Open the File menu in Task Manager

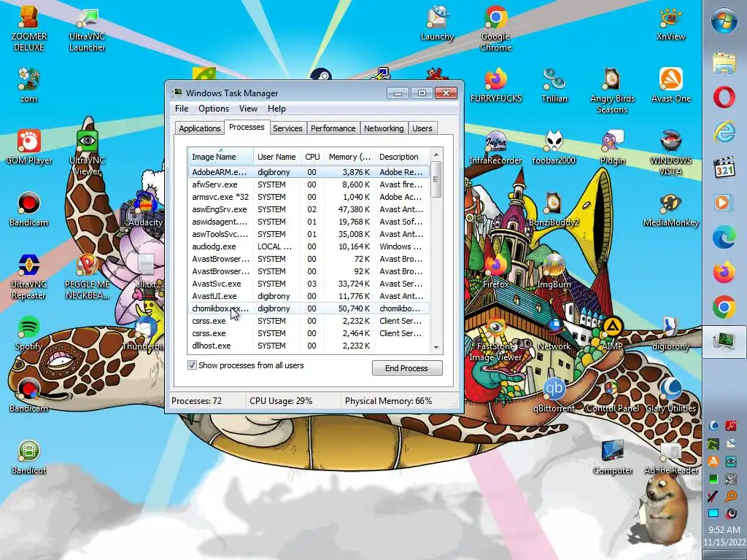[182, 109]
